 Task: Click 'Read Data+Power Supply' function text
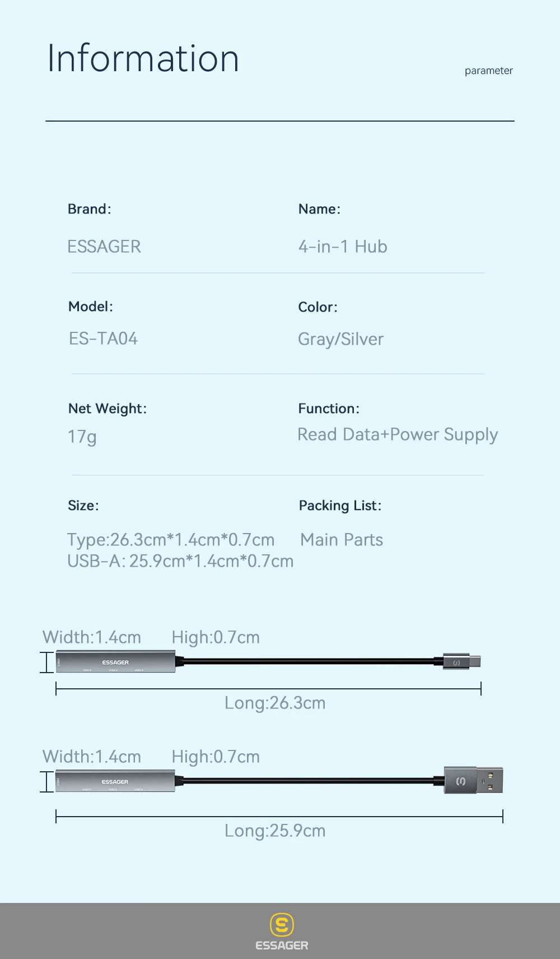[x=398, y=435]
